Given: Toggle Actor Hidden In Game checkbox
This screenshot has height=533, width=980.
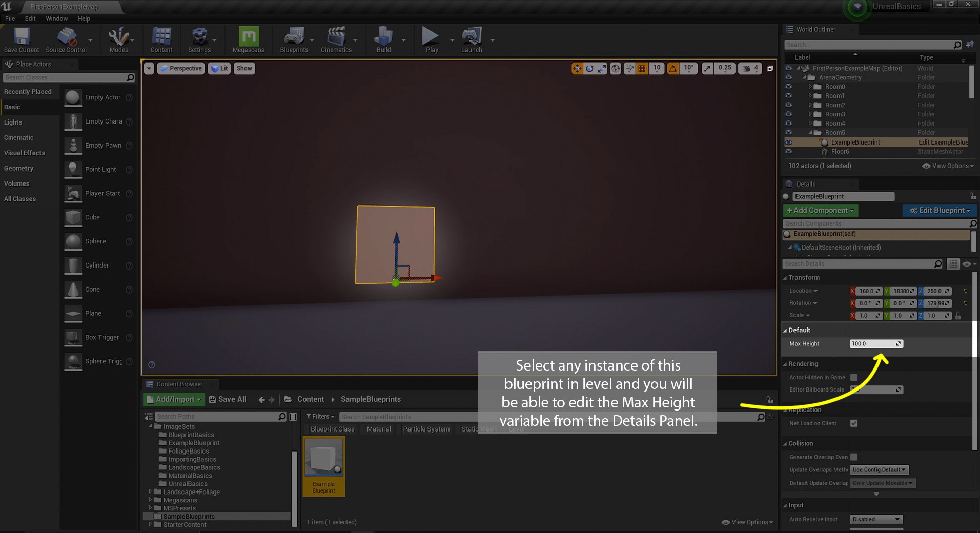Looking at the screenshot, I should coord(854,377).
